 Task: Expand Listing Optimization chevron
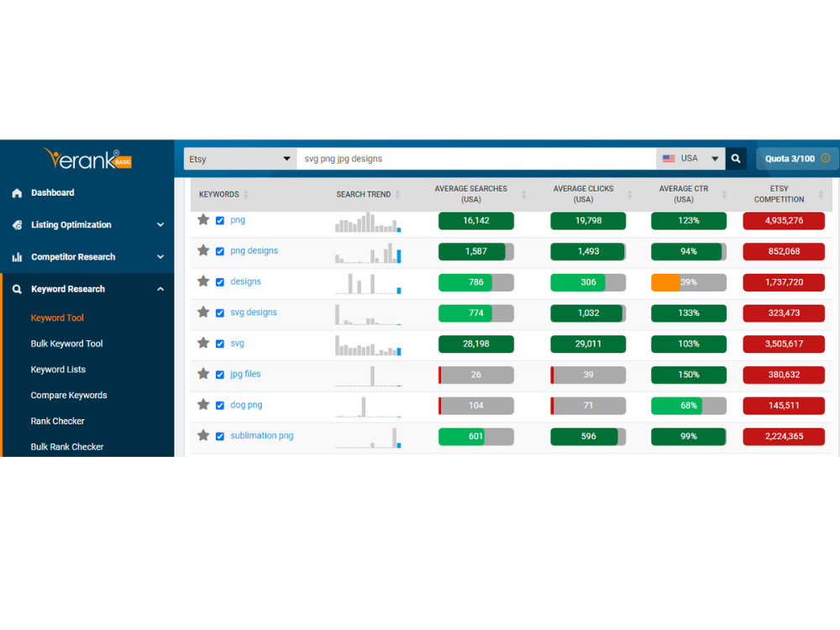click(160, 225)
